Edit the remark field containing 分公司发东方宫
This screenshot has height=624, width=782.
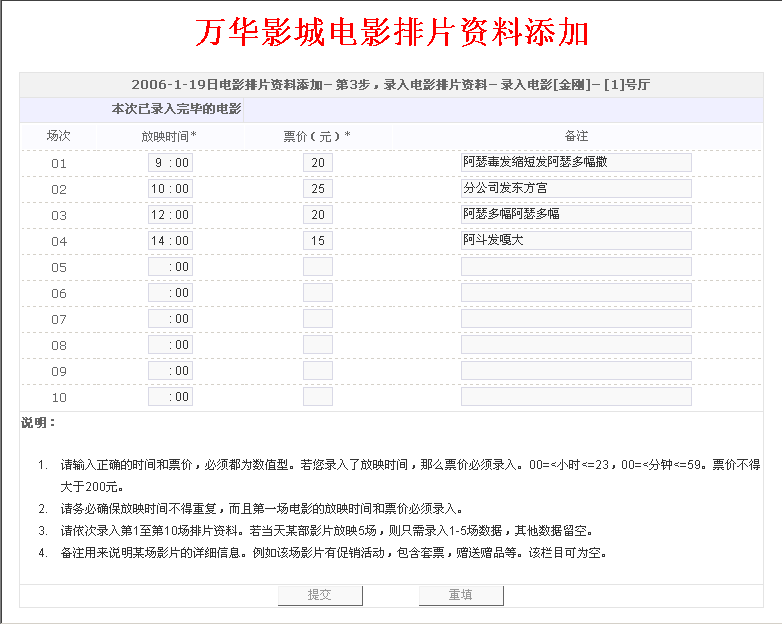coord(576,188)
